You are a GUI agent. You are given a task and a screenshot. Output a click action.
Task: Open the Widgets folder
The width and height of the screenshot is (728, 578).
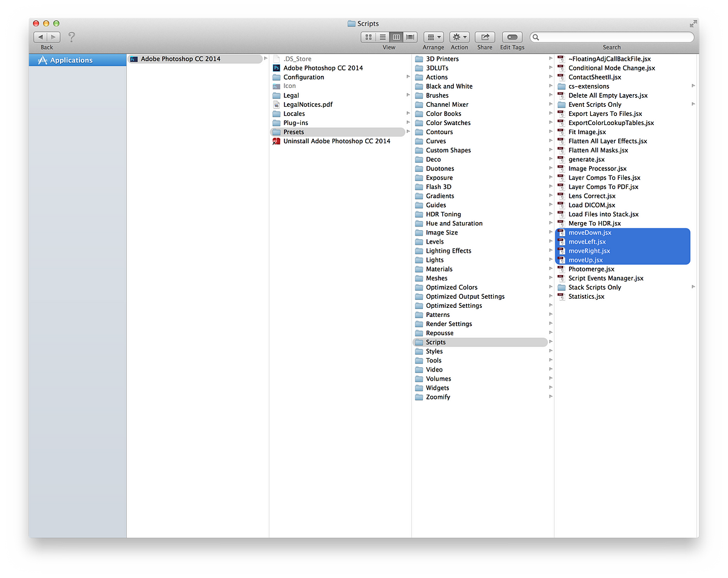(437, 388)
